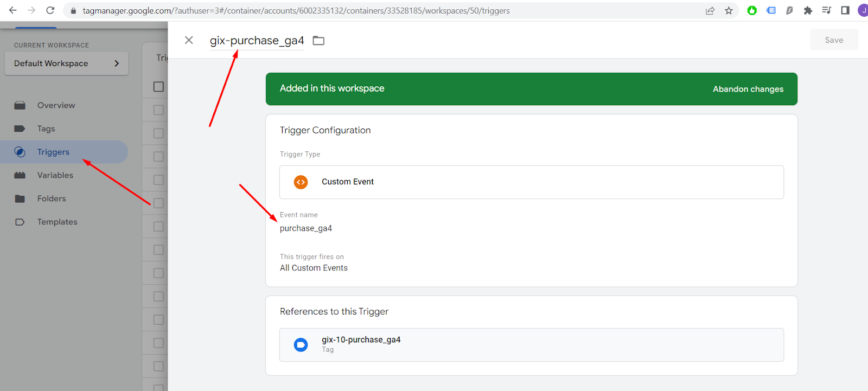The width and height of the screenshot is (868, 391).
Task: Click the share page icon in address bar
Action: pyautogui.click(x=710, y=11)
